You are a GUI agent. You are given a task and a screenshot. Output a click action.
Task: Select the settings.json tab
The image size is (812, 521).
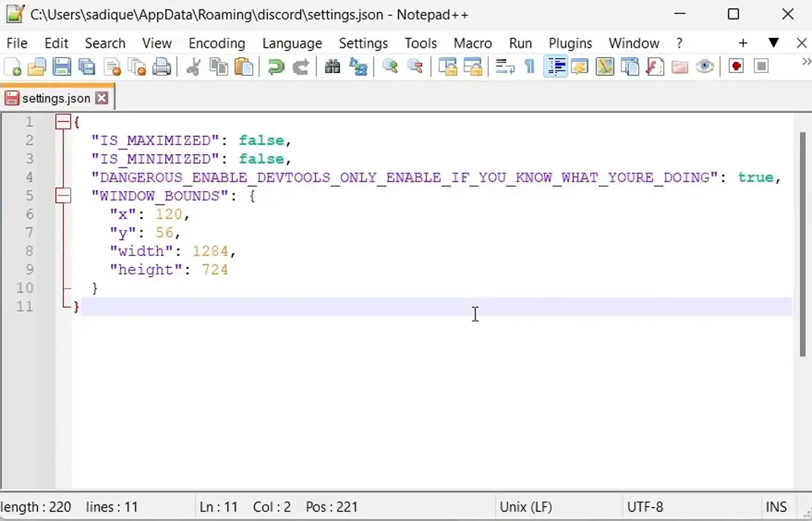(56, 98)
